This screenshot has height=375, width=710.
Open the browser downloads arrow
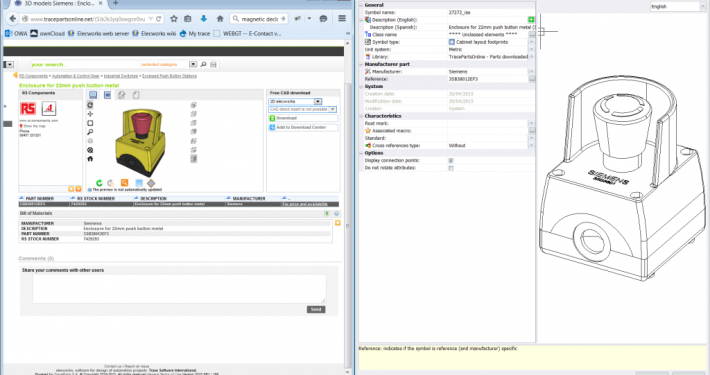pyautogui.click(x=204, y=19)
